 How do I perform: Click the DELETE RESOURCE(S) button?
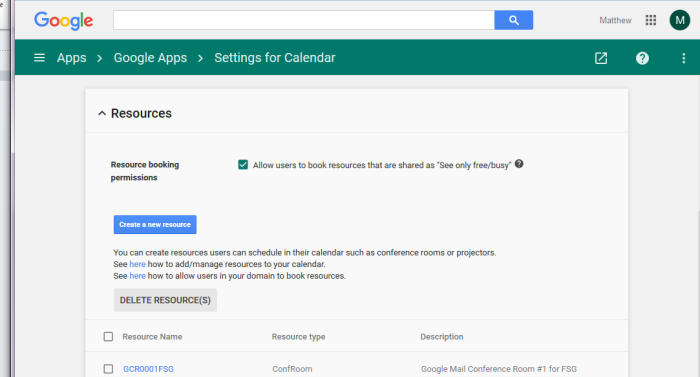coord(165,300)
